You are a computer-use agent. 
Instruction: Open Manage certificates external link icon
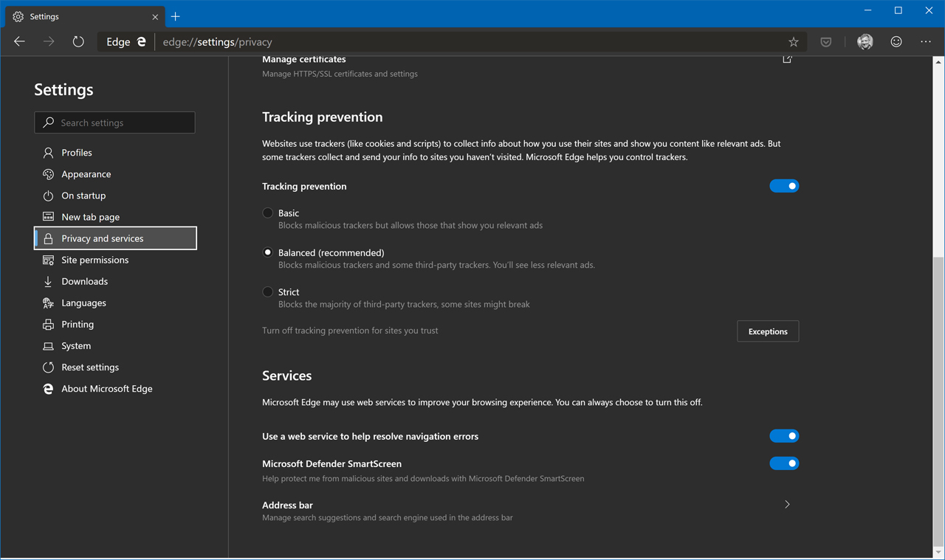pyautogui.click(x=787, y=59)
